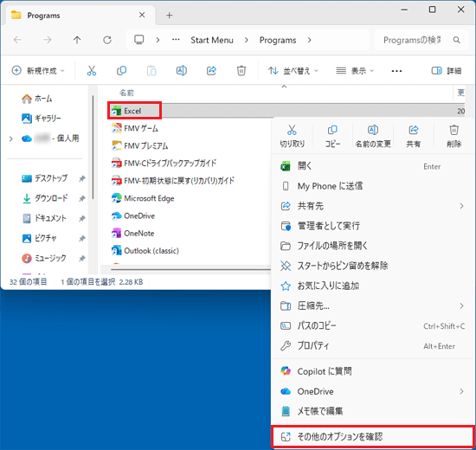Open ダウンロード in the navigation pane
Viewport: 476px width, 450px height.
(x=51, y=198)
